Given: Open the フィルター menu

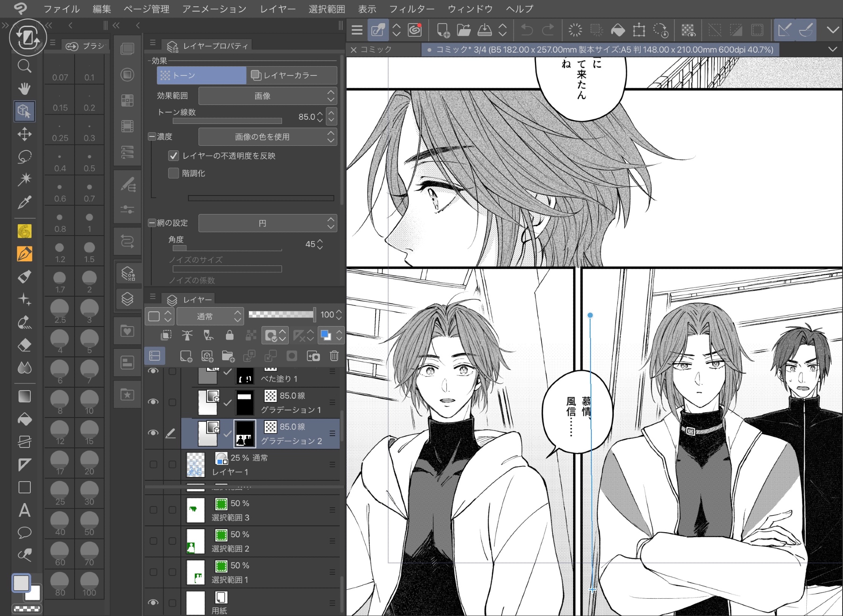Looking at the screenshot, I should [x=411, y=9].
